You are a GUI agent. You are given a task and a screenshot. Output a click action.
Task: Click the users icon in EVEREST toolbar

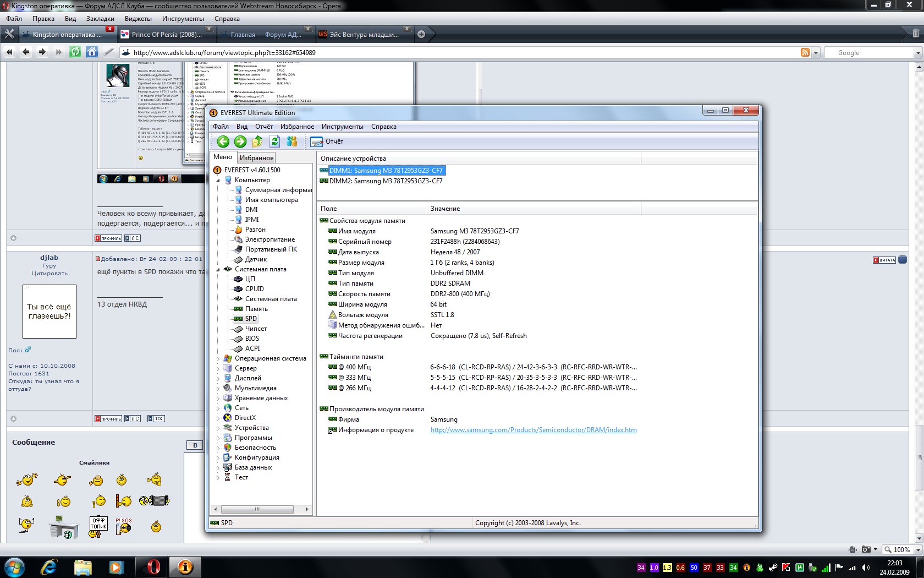click(291, 141)
